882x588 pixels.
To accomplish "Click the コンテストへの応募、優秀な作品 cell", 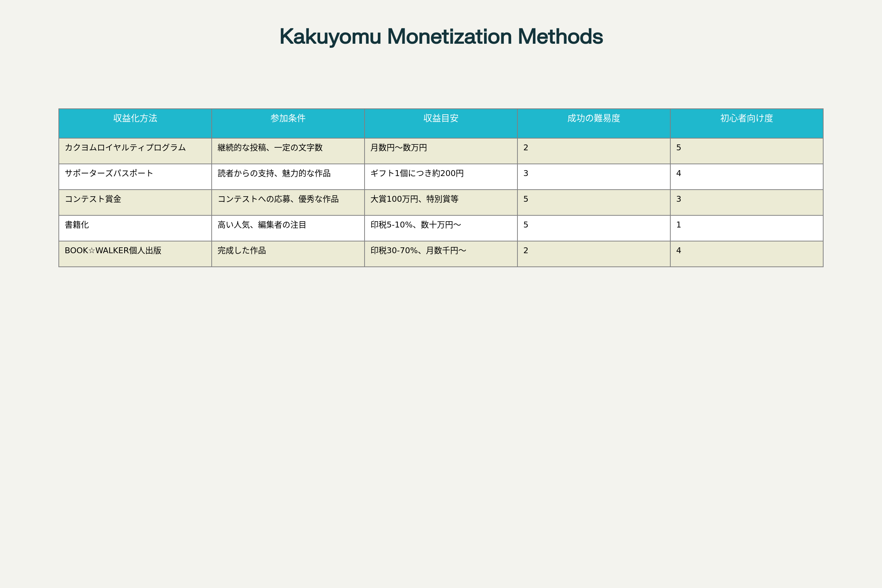I will [288, 202].
